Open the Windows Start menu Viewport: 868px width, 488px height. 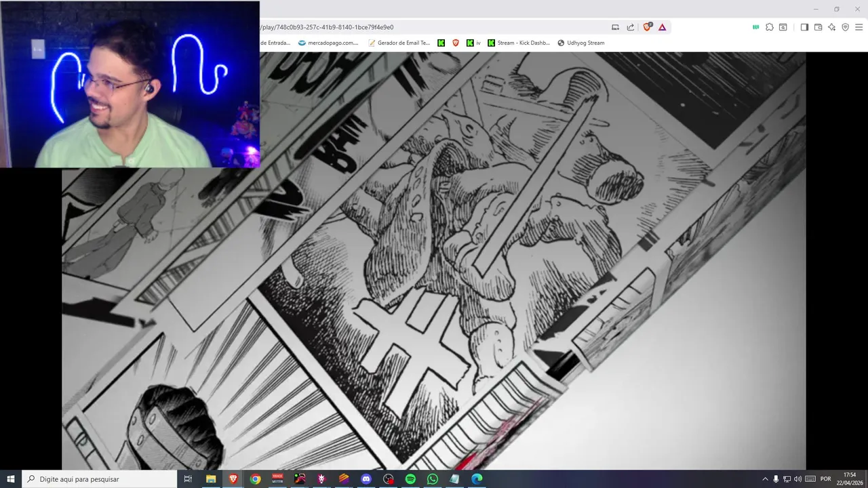[11, 479]
